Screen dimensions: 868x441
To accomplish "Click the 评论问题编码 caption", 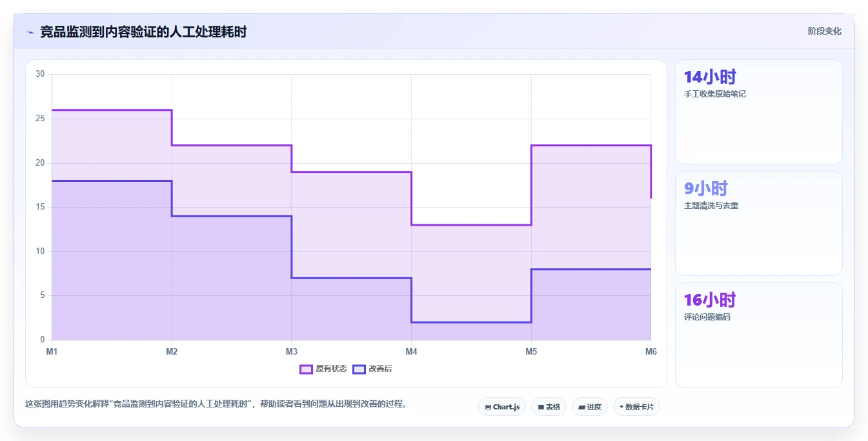I will [x=707, y=317].
